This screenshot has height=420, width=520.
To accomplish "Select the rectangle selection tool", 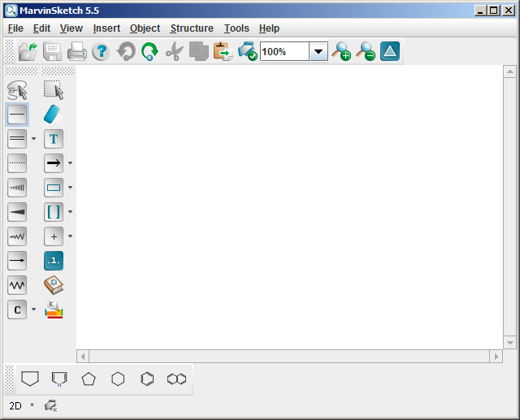I will (x=54, y=90).
